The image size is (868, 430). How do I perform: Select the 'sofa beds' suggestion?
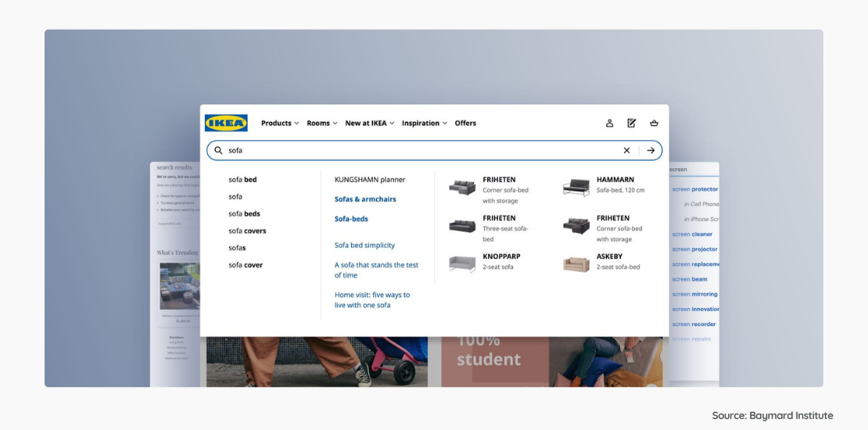[x=244, y=213]
